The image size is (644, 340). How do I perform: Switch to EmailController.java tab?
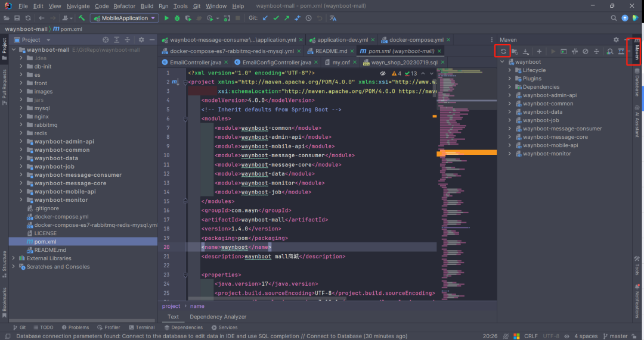click(196, 63)
